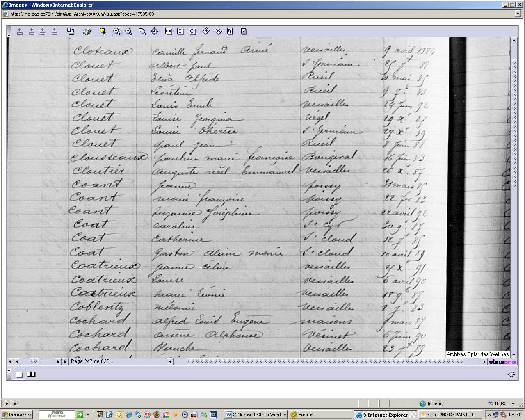Screen dimensions: 525x420
Task: Switch to single page view mode
Action: click(19, 374)
